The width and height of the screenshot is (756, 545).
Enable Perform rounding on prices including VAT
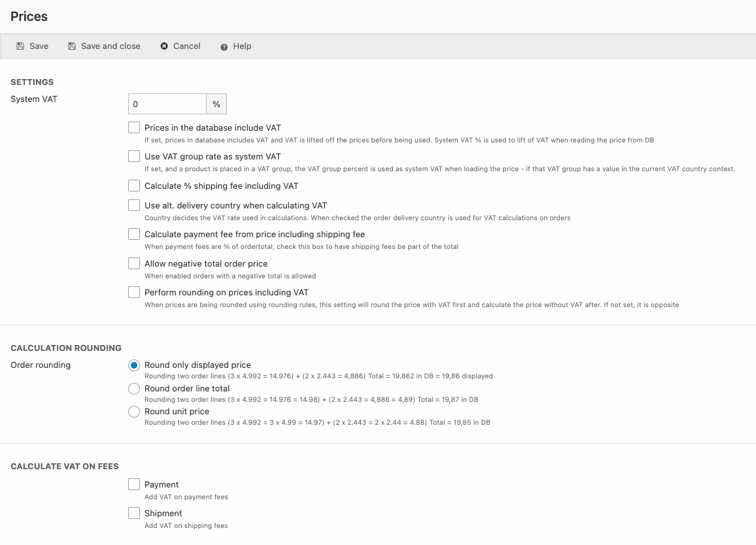(x=134, y=292)
